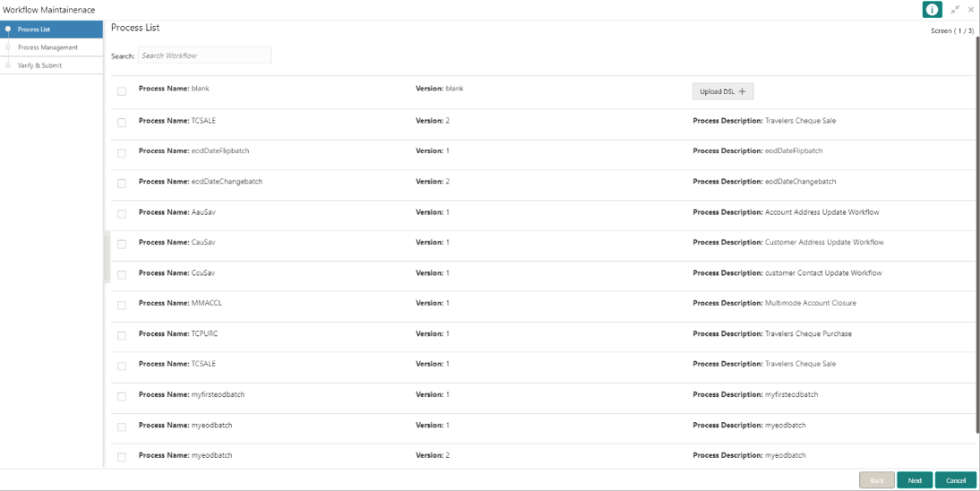Select the blank process name checkbox
The width and height of the screenshot is (980, 491).
tap(122, 91)
